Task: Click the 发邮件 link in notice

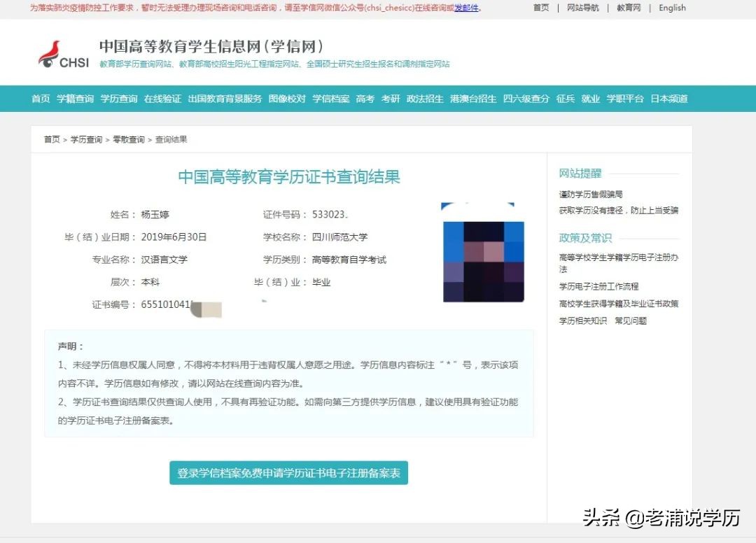Action: pos(467,8)
